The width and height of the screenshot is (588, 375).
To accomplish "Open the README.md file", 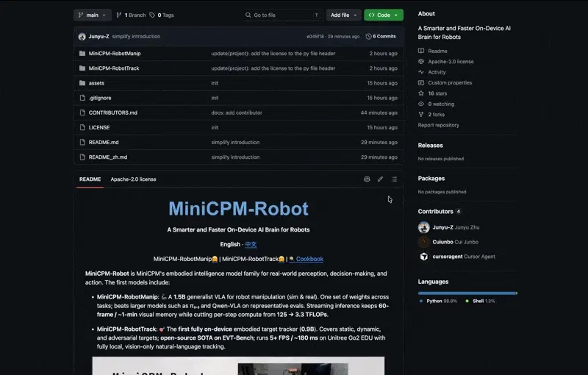I will [x=104, y=142].
